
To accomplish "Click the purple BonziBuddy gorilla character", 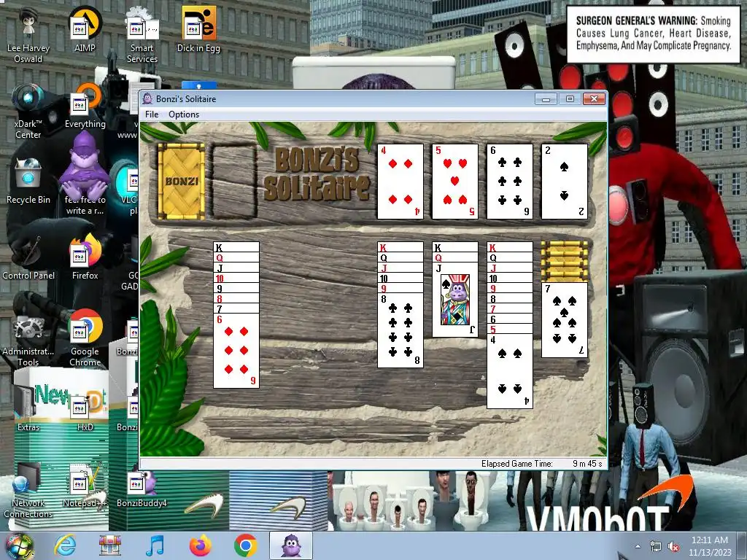I will coord(85,167).
